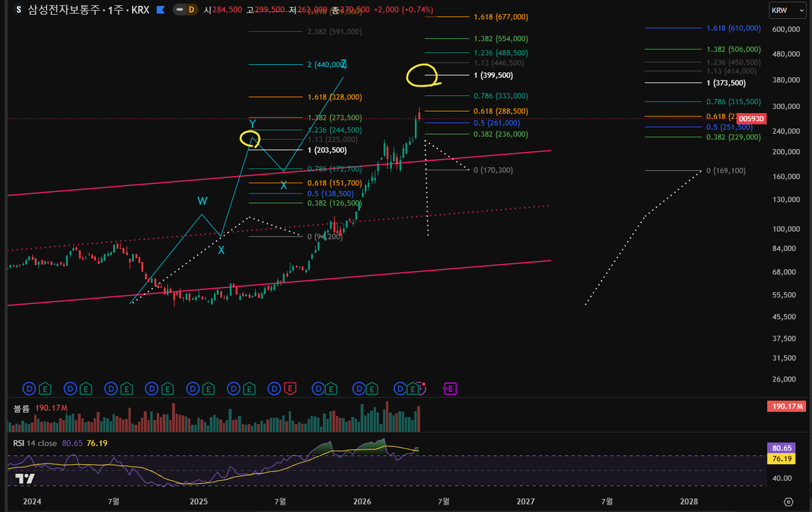Select the W wave label
The height and width of the screenshot is (512, 812).
click(202, 202)
